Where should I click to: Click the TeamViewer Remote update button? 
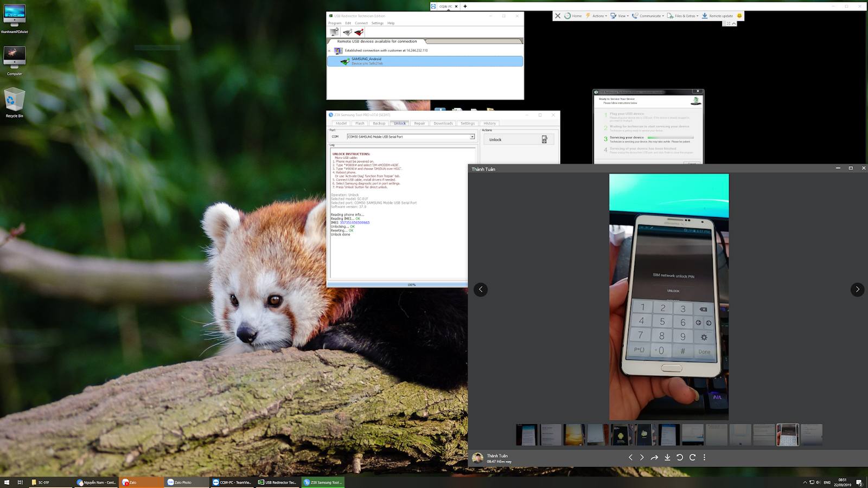coord(718,16)
